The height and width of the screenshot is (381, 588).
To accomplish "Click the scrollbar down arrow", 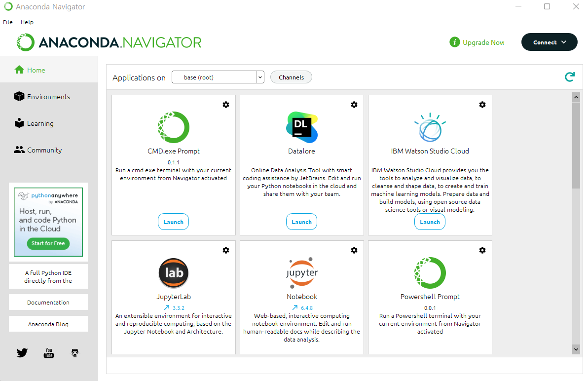I will (x=576, y=349).
